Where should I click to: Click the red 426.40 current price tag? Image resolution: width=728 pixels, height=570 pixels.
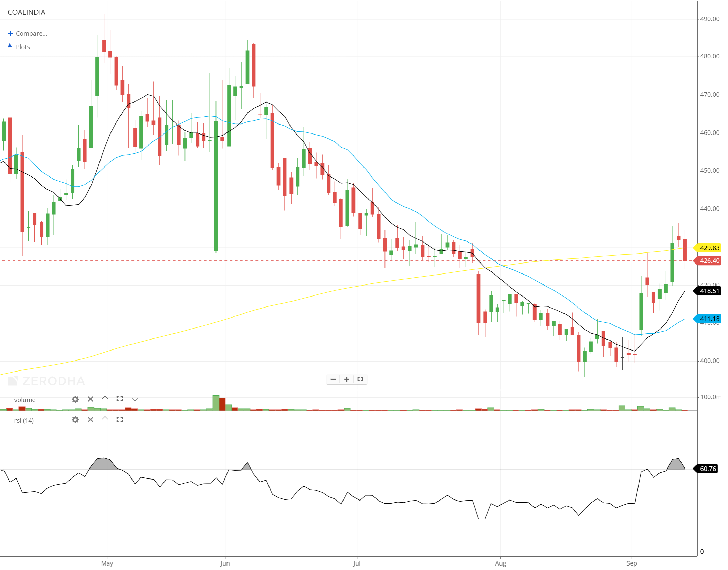(x=707, y=261)
